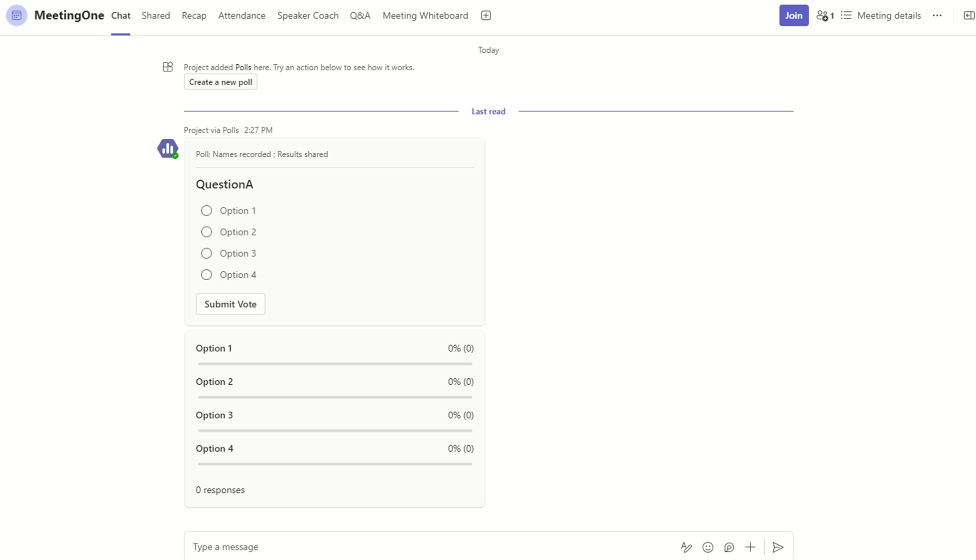The height and width of the screenshot is (560, 976).
Task: Click the Polls bot avatar icon
Action: 168,148
